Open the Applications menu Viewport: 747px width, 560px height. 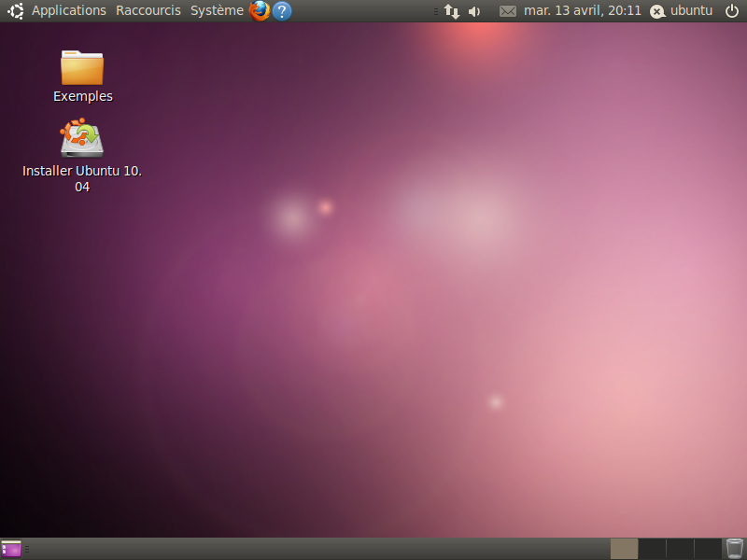69,11
